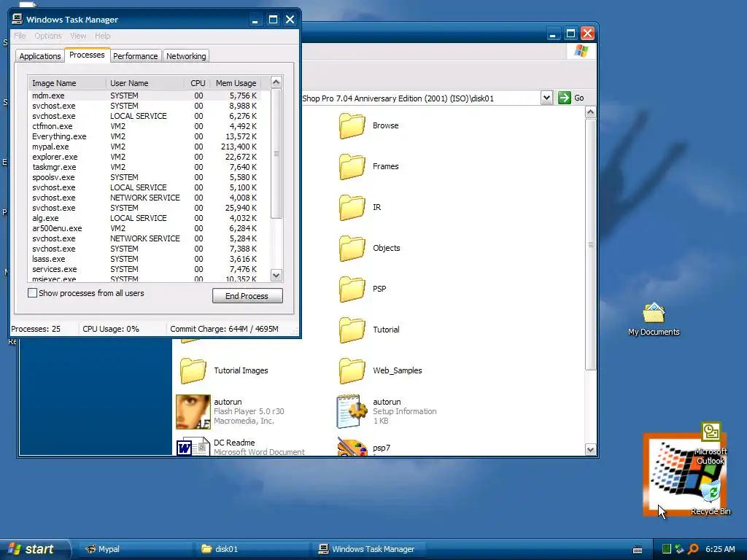This screenshot has width=747, height=560.
Task: Click the network connection tray icon
Action: pos(679,549)
